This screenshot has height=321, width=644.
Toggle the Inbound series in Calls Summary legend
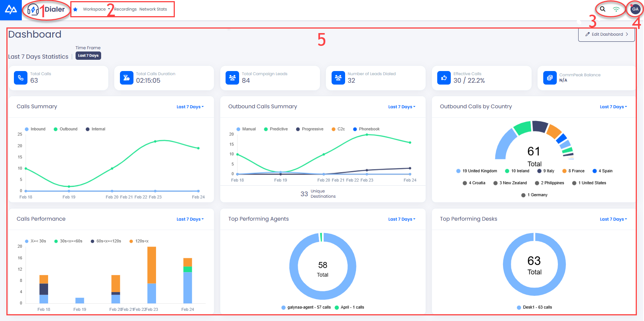coord(35,129)
